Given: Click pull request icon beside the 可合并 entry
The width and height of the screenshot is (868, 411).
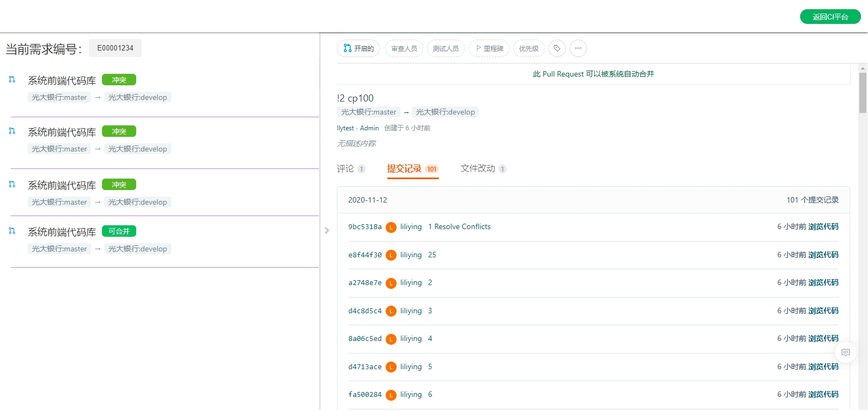Looking at the screenshot, I should [x=12, y=231].
